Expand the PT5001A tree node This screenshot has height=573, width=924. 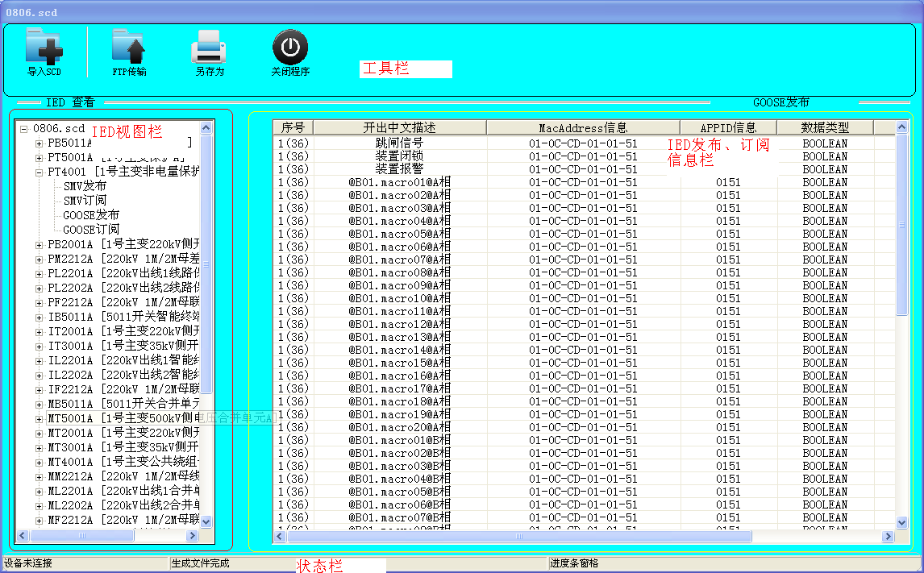tap(39, 158)
